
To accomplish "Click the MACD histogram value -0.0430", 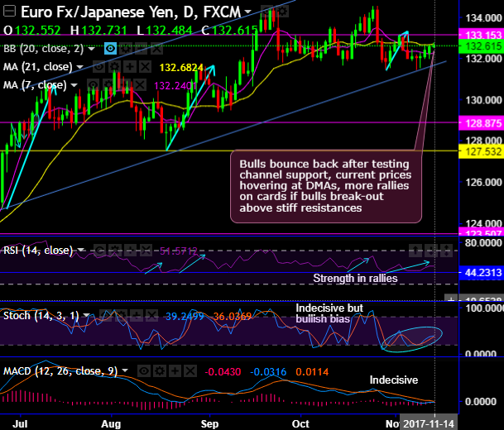I will pos(223,372).
